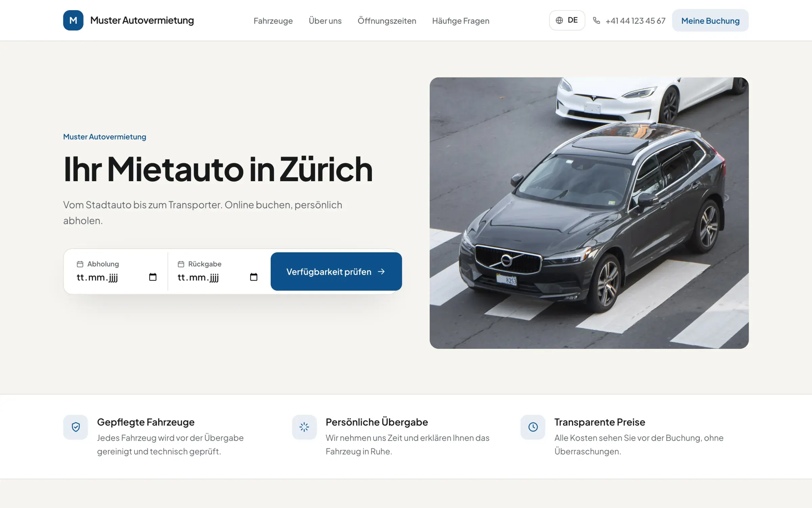Click the small calendar icon beside the Rückgabe label

point(181,264)
